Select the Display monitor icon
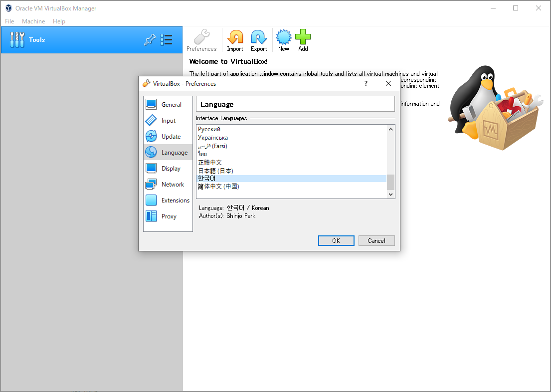Image resolution: width=551 pixels, height=392 pixels. click(x=151, y=168)
